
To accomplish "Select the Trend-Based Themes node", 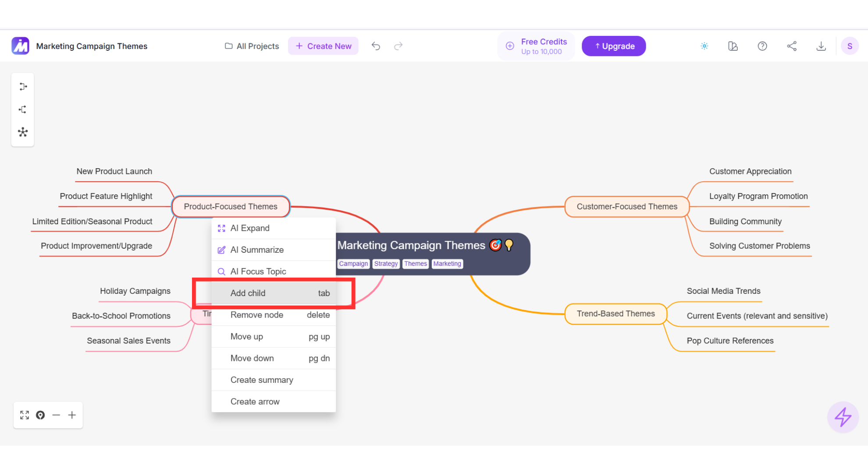I will tap(615, 314).
